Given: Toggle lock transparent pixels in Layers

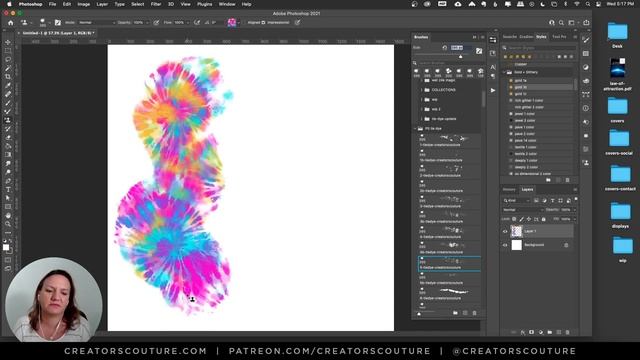Looking at the screenshot, I should [514, 219].
